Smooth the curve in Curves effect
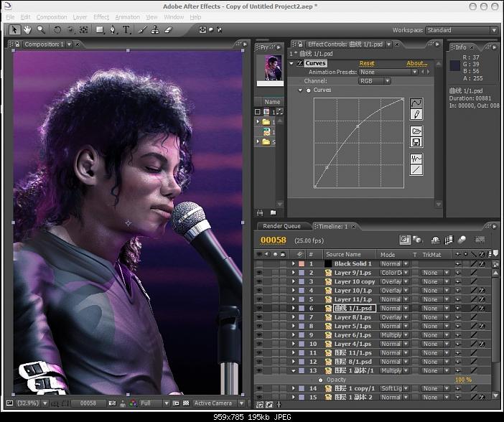This screenshot has width=504, height=422. (x=416, y=159)
